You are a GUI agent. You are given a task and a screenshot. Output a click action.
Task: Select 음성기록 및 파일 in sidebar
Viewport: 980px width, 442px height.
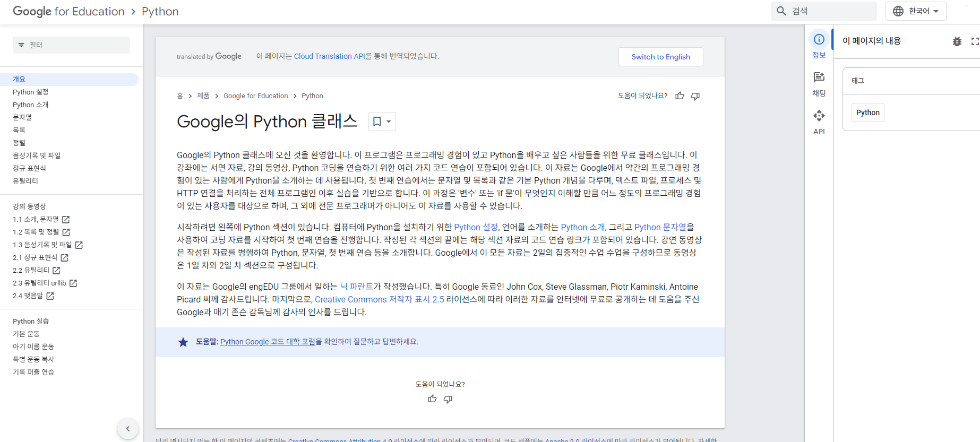pos(37,156)
